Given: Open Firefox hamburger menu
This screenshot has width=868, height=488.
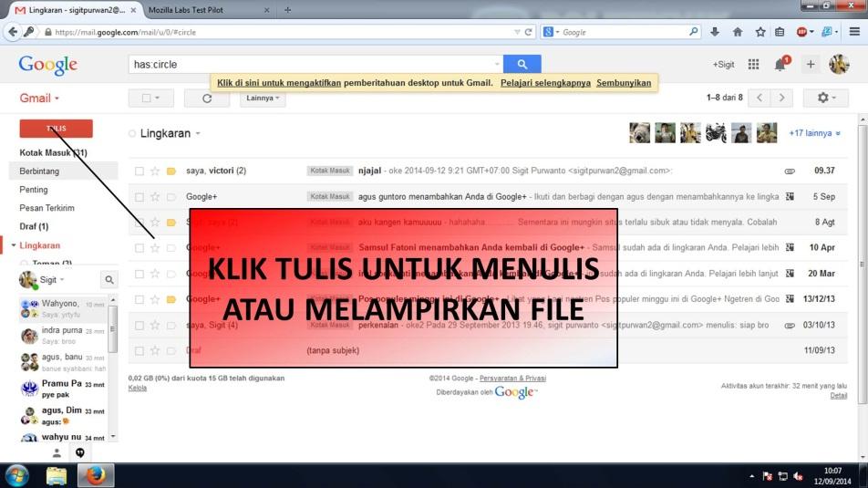Looking at the screenshot, I should pos(854,32).
